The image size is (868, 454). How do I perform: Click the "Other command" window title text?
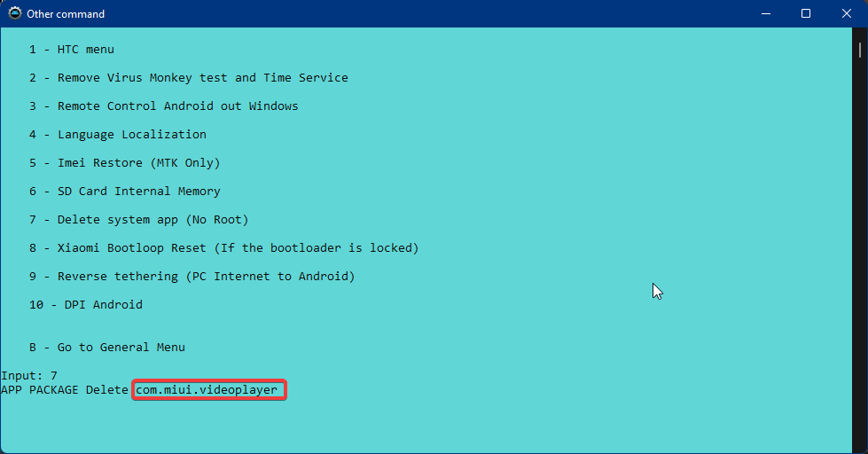[x=66, y=14]
